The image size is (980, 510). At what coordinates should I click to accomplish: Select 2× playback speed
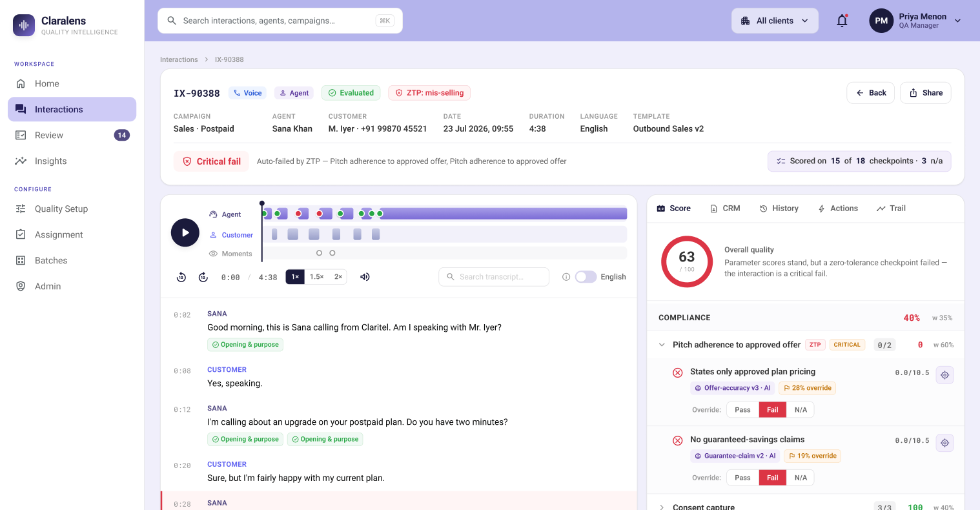coord(338,277)
